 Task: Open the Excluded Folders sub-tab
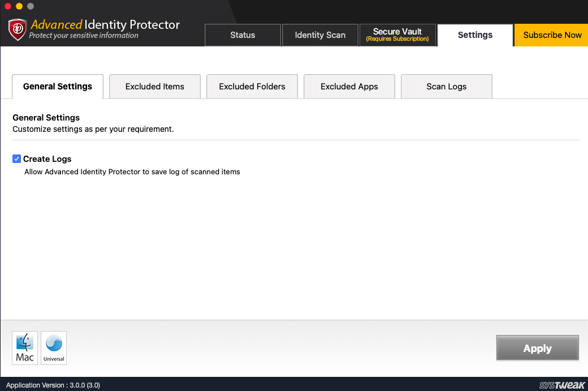252,87
